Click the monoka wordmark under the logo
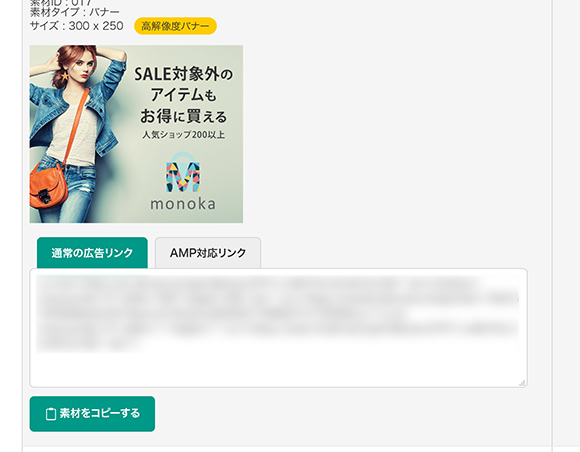Viewport: 580px width, 452px height. [183, 204]
